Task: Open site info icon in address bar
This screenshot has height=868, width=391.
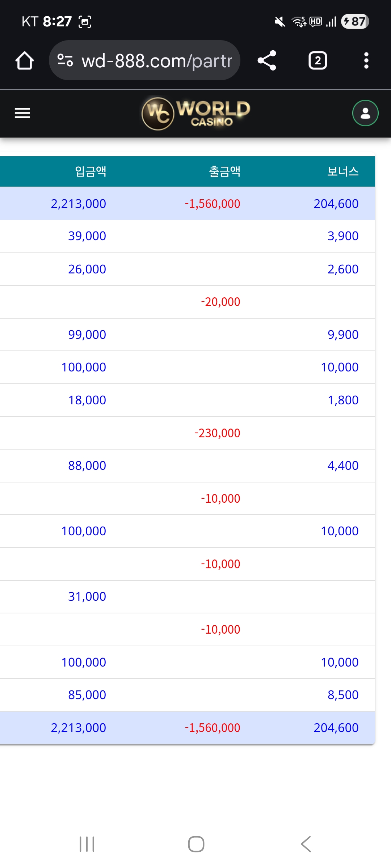Action: point(65,60)
